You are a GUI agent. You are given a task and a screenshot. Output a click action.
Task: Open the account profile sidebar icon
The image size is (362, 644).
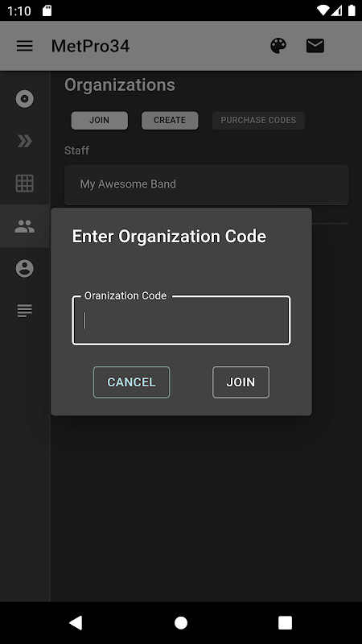[x=25, y=269]
